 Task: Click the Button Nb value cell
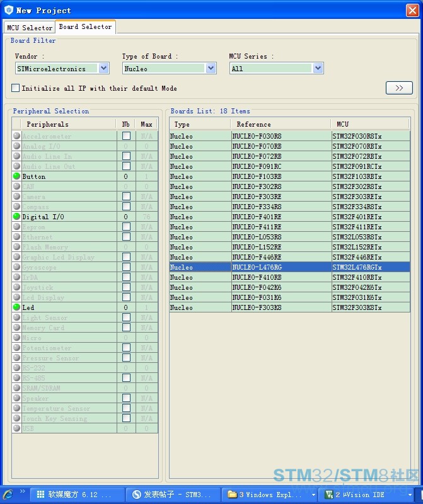click(126, 176)
